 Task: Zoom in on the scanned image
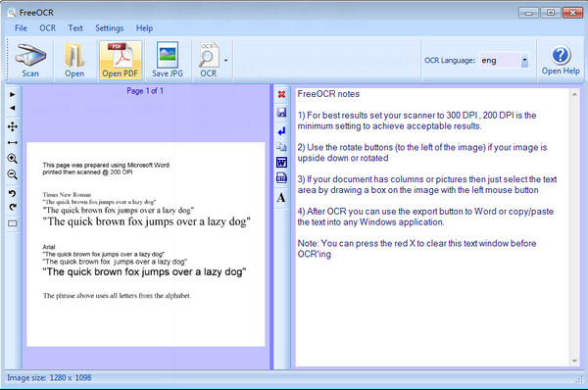[13, 158]
